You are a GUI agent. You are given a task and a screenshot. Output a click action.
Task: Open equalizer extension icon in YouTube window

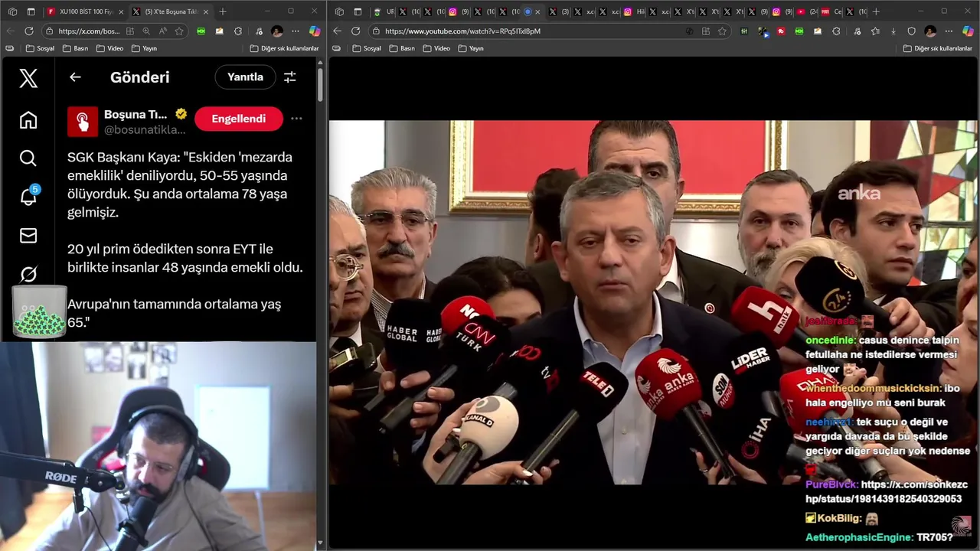744,31
